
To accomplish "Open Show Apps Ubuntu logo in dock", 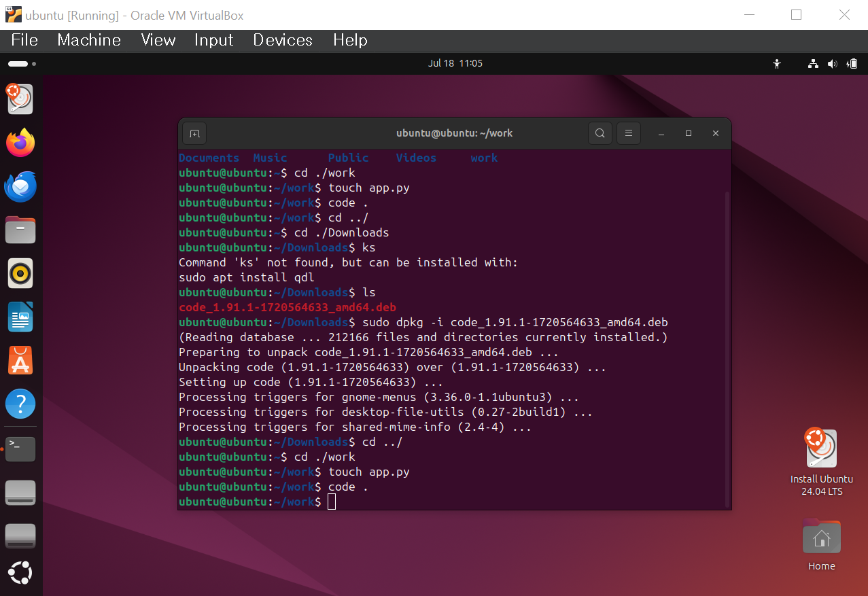I will coord(20,573).
